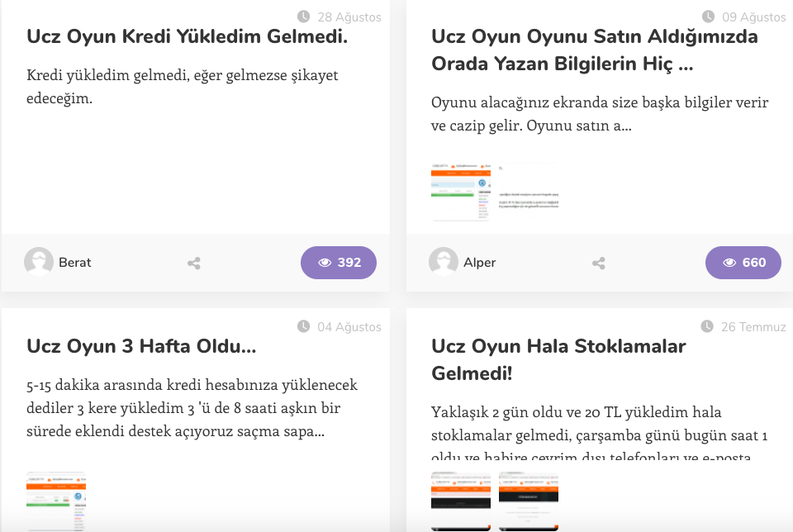Click Berat's user avatar icon
This screenshot has height=532, width=793.
click(39, 263)
